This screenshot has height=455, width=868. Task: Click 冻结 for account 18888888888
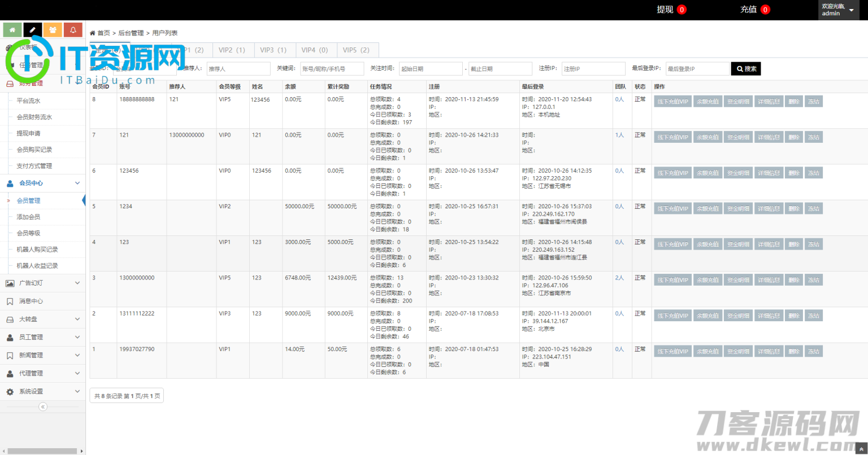pyautogui.click(x=813, y=102)
